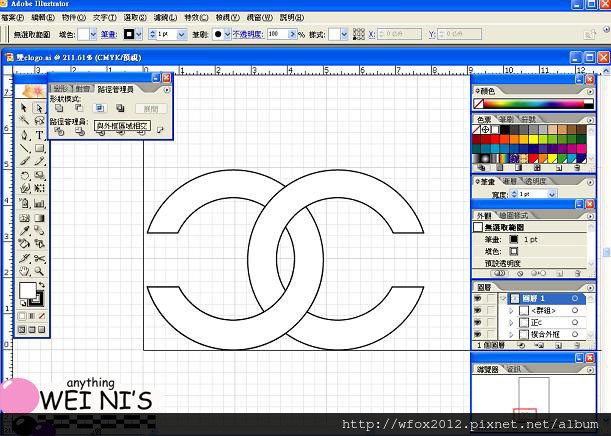
Task: Open fill color dropdown in control bar
Action: point(93,34)
